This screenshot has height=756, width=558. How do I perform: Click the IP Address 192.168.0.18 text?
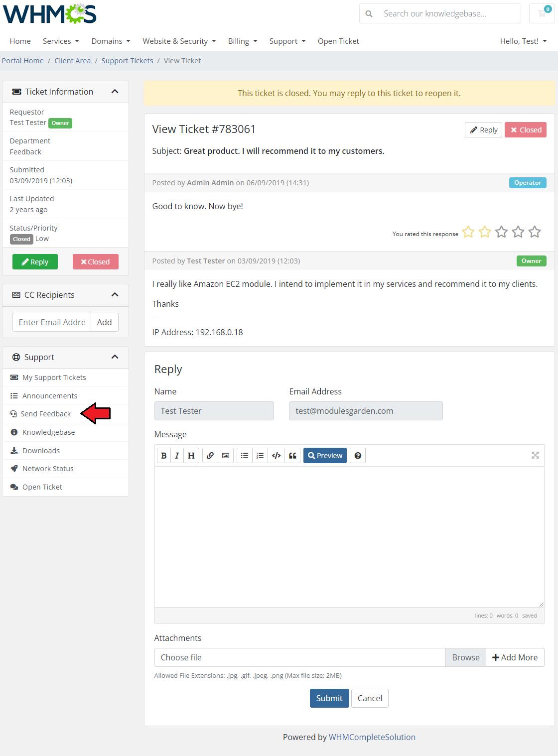198,332
